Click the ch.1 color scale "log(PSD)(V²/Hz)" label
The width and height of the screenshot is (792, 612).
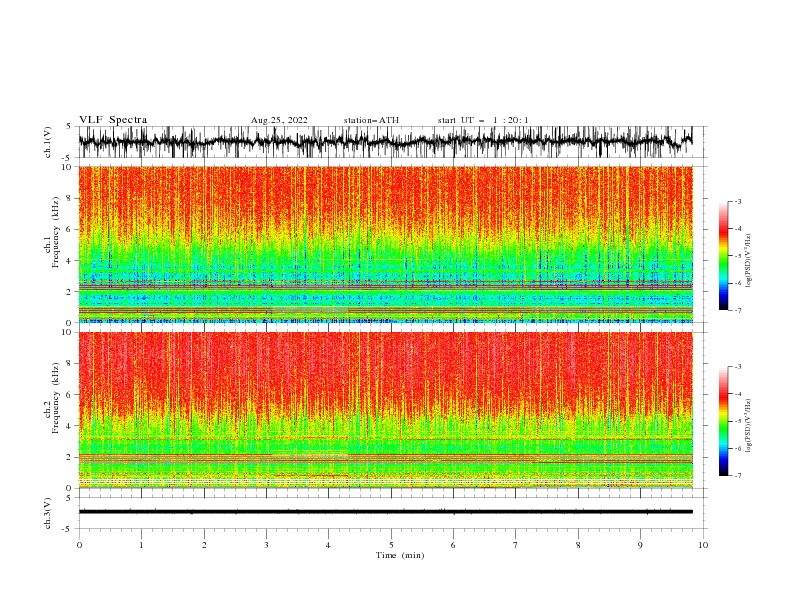[749, 261]
